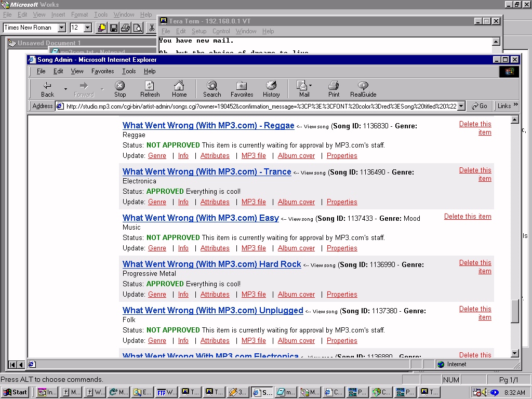
Task: Expand the Address bar URL dropdown
Action: coord(461,106)
